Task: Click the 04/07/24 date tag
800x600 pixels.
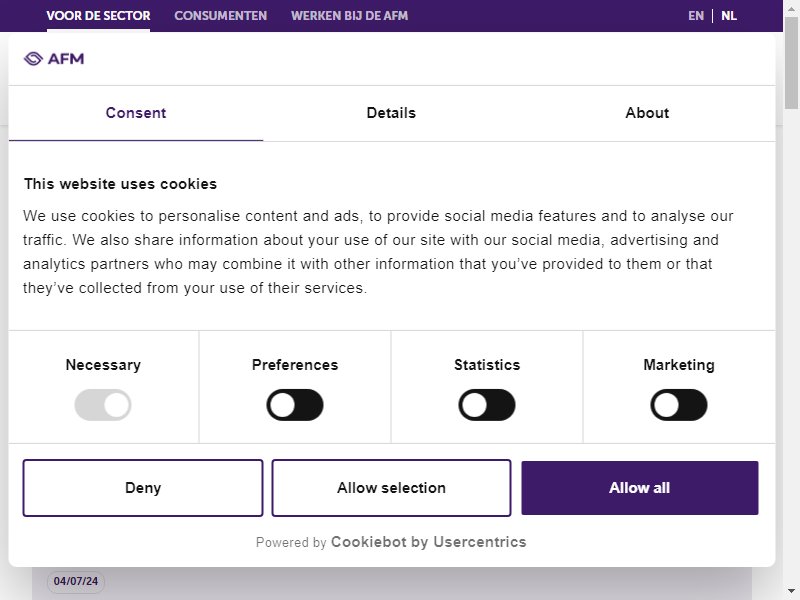Action: pyautogui.click(x=76, y=581)
